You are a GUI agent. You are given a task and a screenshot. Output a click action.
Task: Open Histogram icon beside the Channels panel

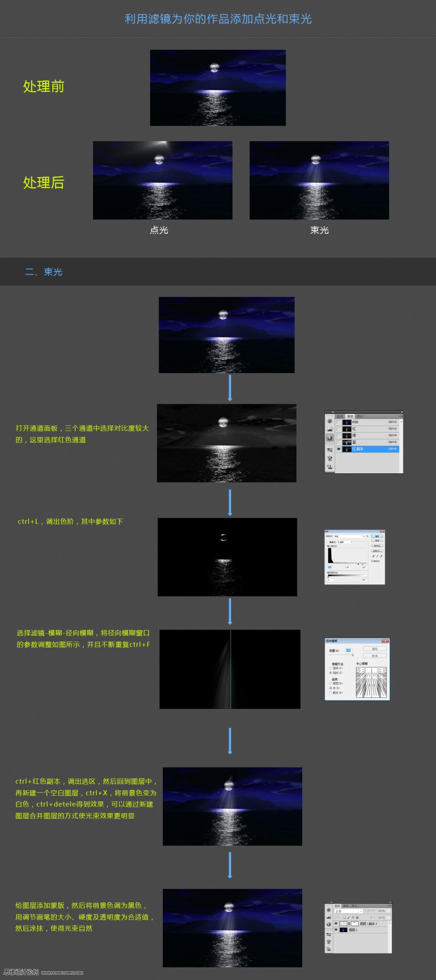coord(330,429)
